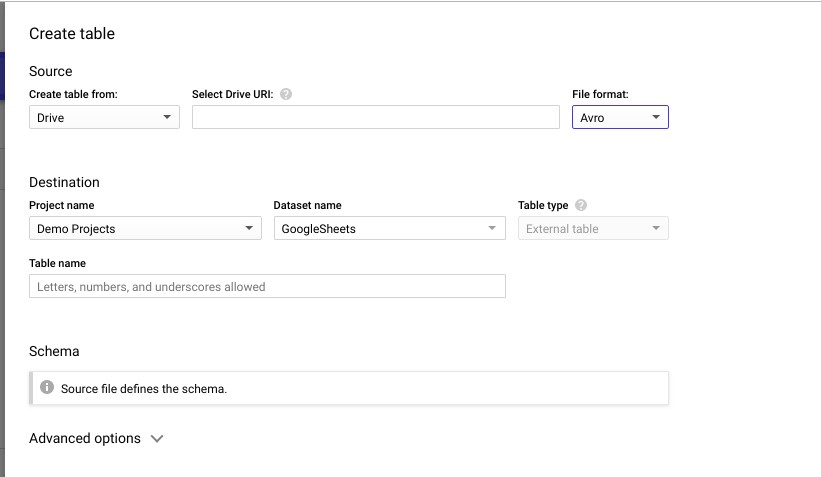This screenshot has width=821, height=477.
Task: Open the 'Create table from' Drive dropdown
Action: [104, 118]
